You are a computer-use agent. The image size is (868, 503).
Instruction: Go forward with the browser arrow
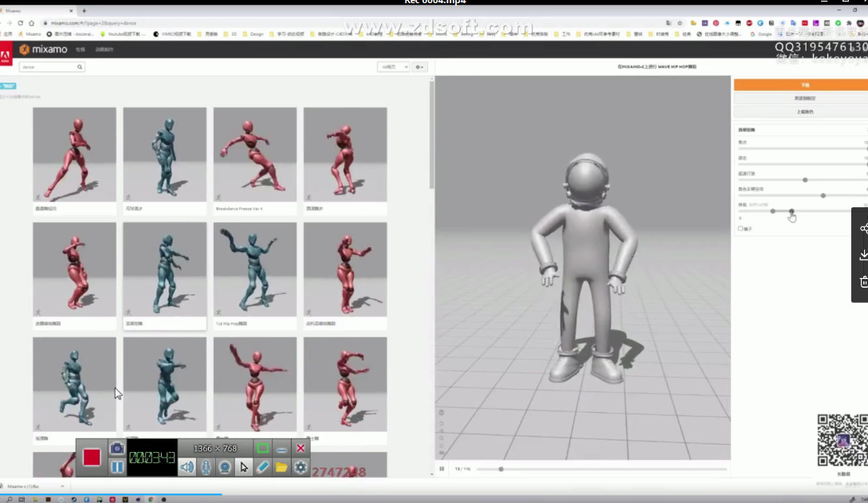point(10,23)
